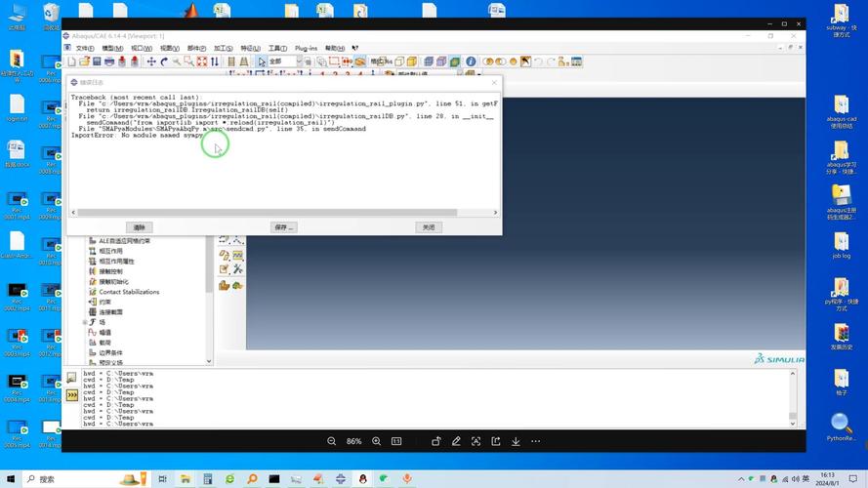
Task: Open the 模型(M) menu
Action: tap(112, 48)
